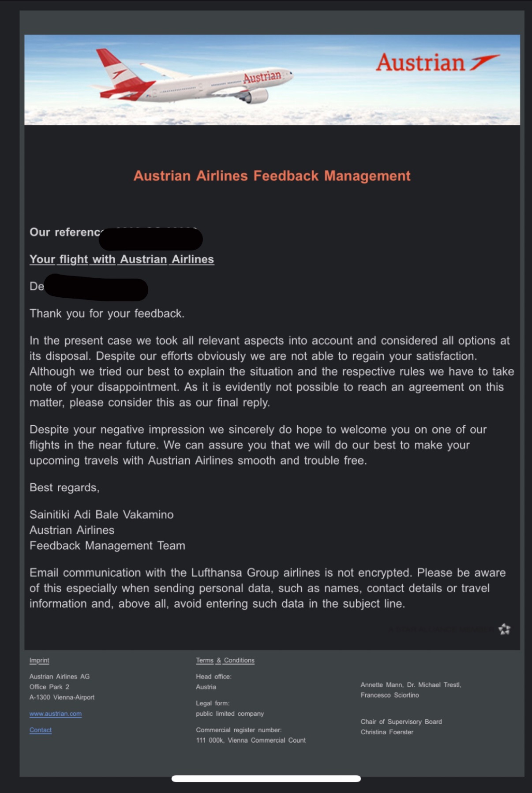Click the "Our reference" label

point(64,232)
